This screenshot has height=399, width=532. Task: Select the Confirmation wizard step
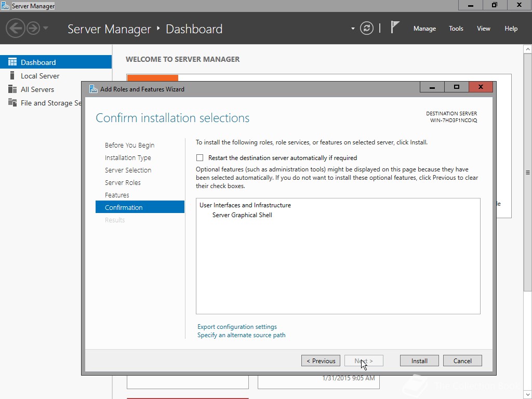point(140,207)
